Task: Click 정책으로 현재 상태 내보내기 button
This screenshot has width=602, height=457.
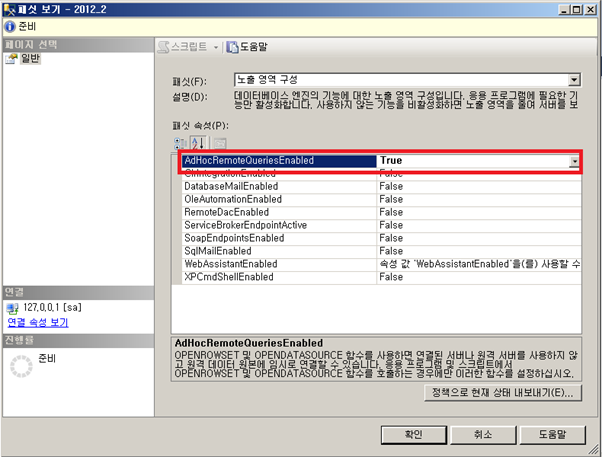Action: [x=502, y=394]
